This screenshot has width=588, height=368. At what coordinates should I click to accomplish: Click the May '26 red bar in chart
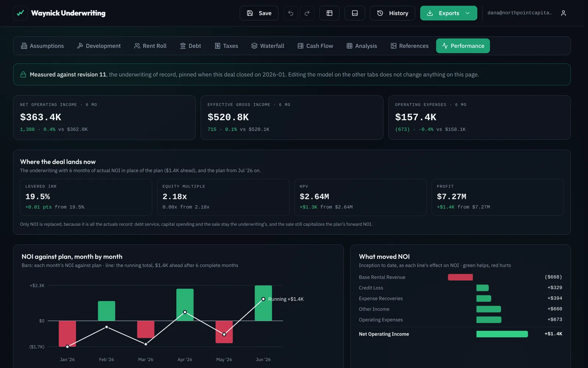point(224,332)
